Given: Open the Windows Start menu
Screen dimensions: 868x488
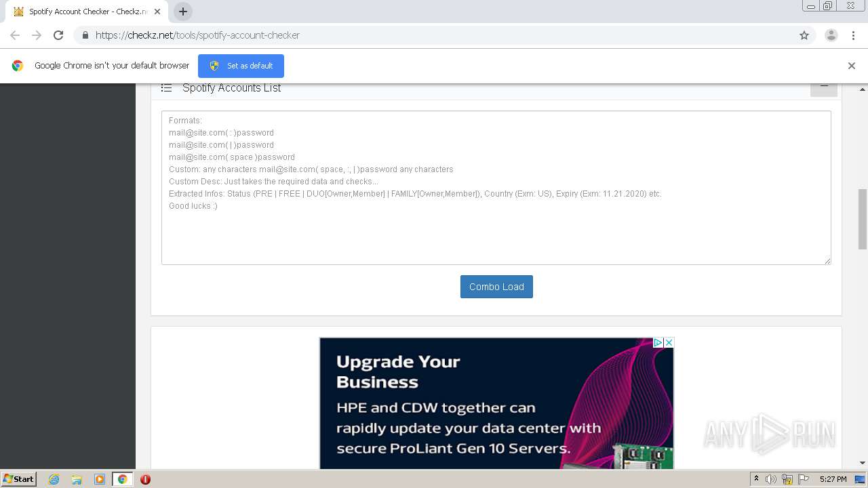Looking at the screenshot, I should coord(19,479).
